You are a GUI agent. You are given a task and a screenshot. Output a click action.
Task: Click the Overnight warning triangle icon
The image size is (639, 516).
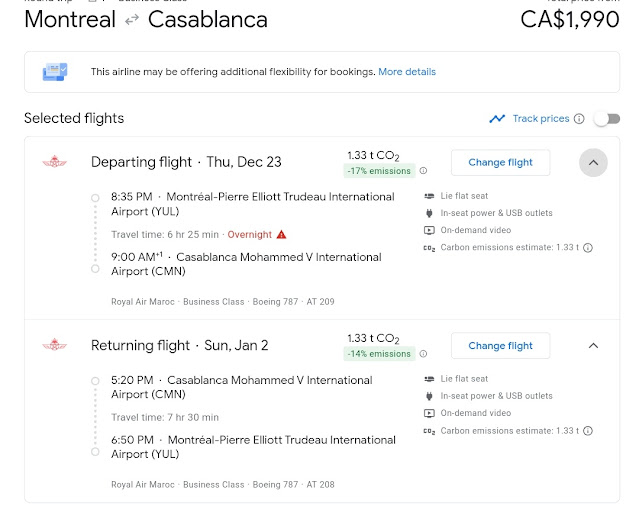[x=282, y=234]
